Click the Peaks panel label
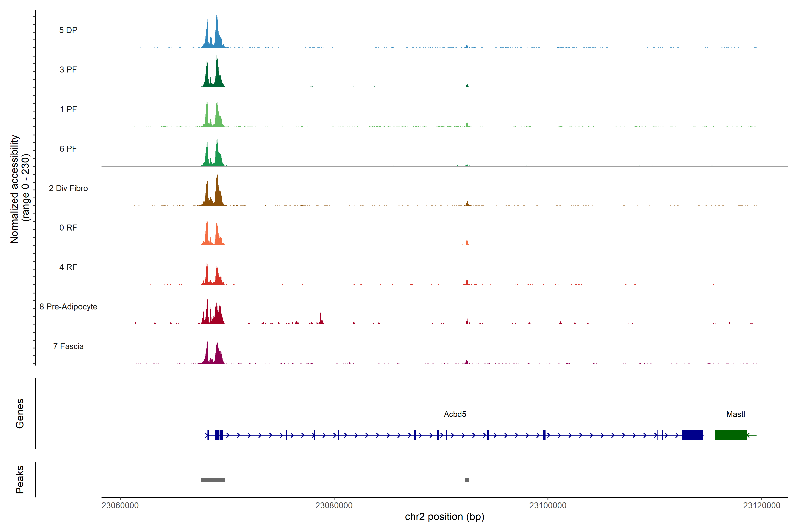The image size is (798, 532). (20, 479)
